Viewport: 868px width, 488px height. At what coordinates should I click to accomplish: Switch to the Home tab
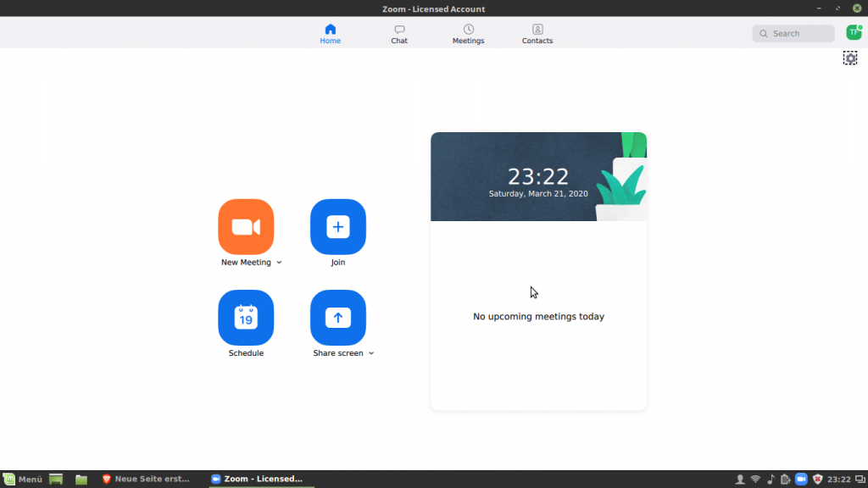point(330,34)
